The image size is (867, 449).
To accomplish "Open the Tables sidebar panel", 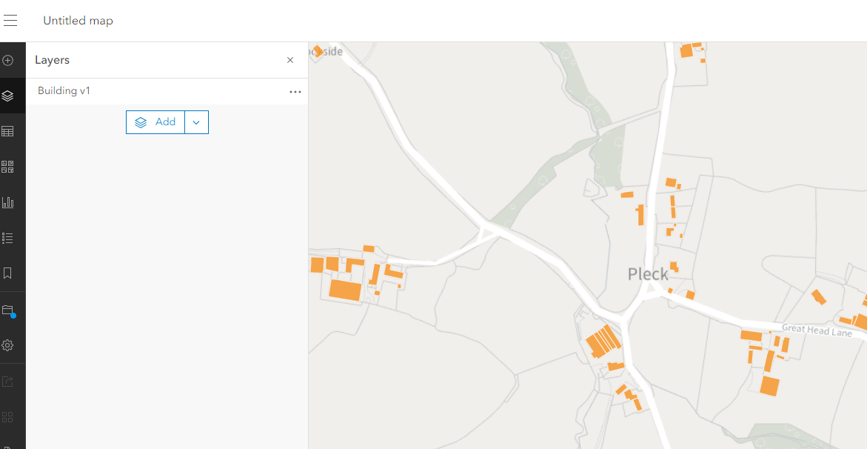I will coord(8,132).
